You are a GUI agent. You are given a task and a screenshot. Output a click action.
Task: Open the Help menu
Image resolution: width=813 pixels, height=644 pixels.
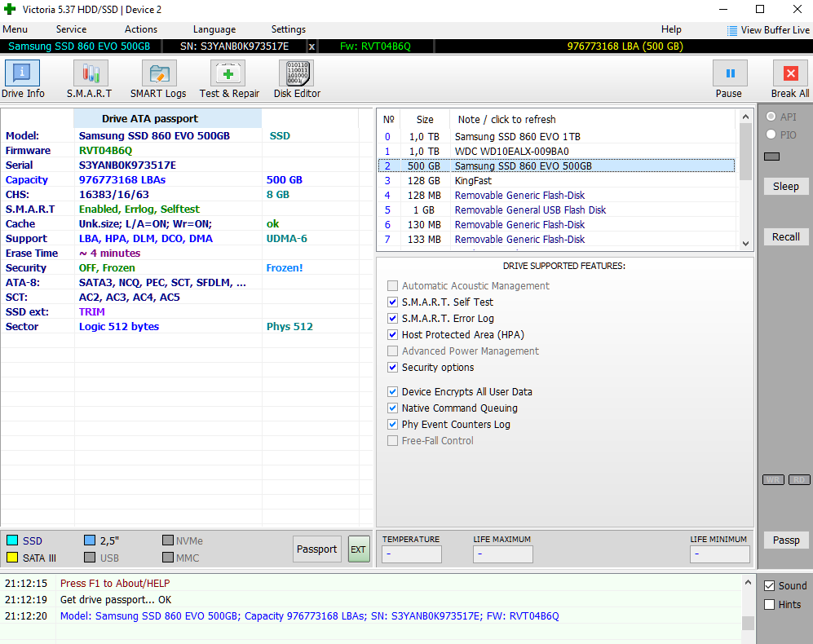pyautogui.click(x=671, y=29)
